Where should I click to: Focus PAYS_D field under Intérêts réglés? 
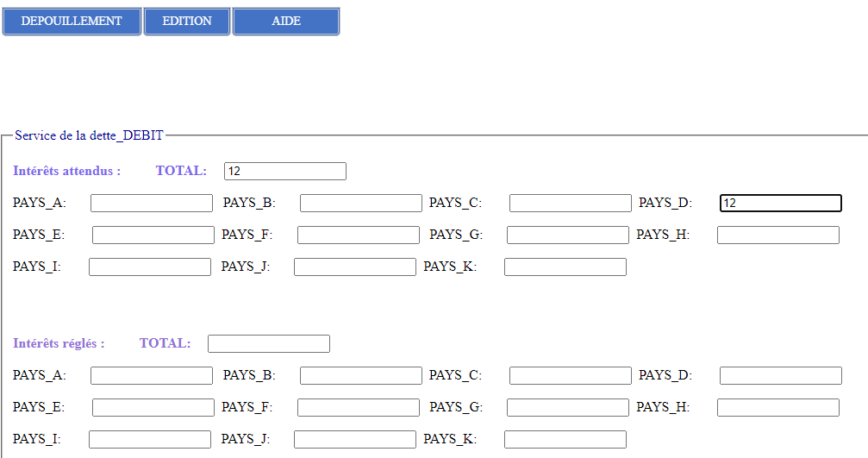coord(780,376)
